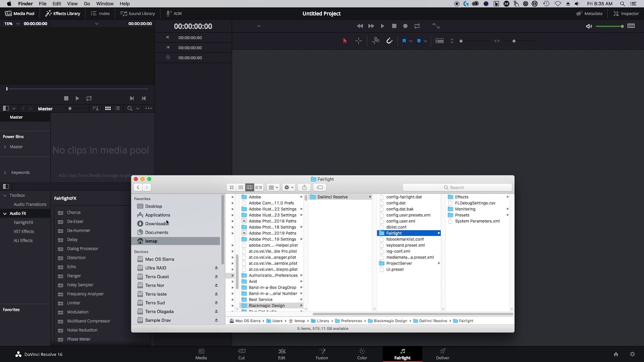Open the Edit menu in menu bar
The width and height of the screenshot is (644, 362).
tap(57, 4)
